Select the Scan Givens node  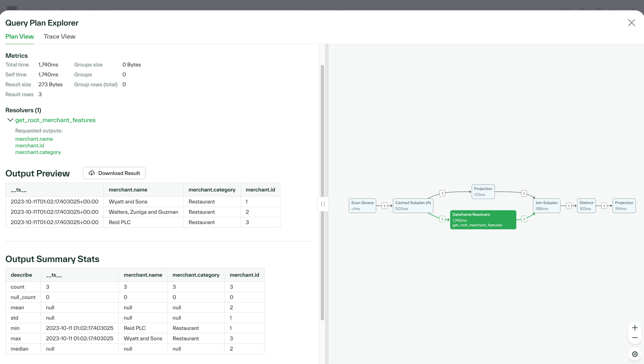click(x=362, y=206)
